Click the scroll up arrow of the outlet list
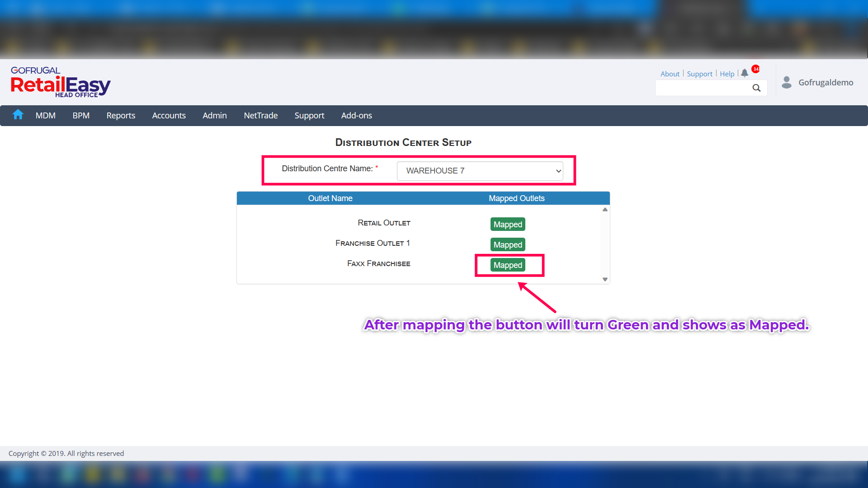Screen dimensions: 868x488 coord(605,210)
